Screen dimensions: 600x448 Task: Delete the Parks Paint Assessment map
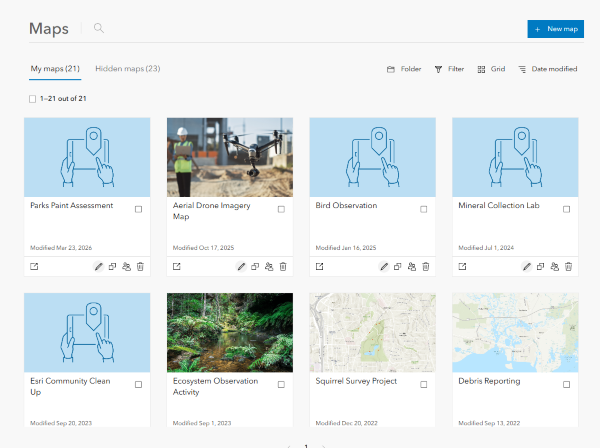140,266
